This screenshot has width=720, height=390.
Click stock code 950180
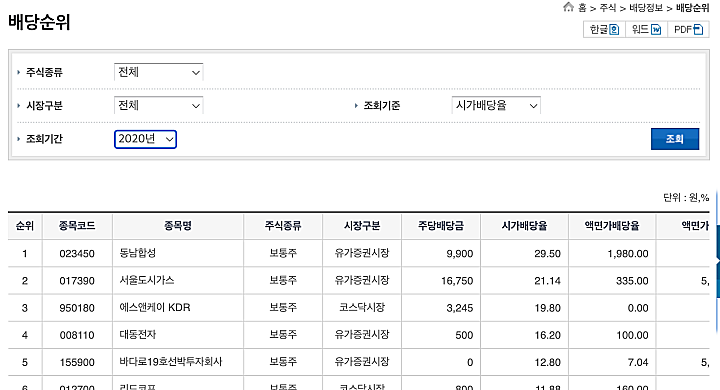coord(77,308)
